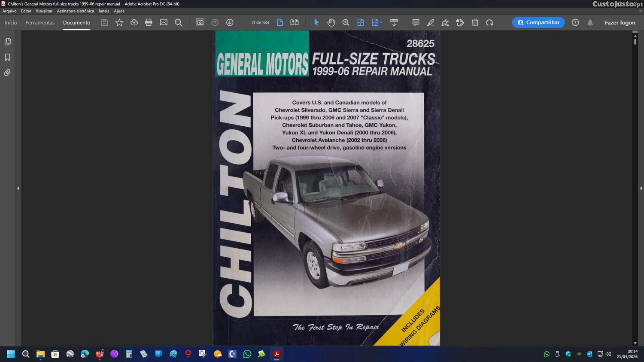This screenshot has height=362, width=644.
Task: Go to next page arrow
Action: 230,22
